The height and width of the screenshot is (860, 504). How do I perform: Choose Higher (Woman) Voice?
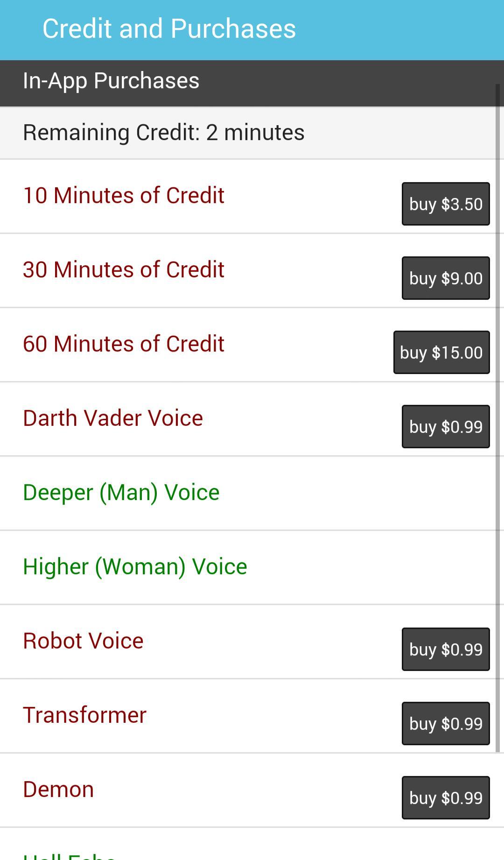(135, 567)
